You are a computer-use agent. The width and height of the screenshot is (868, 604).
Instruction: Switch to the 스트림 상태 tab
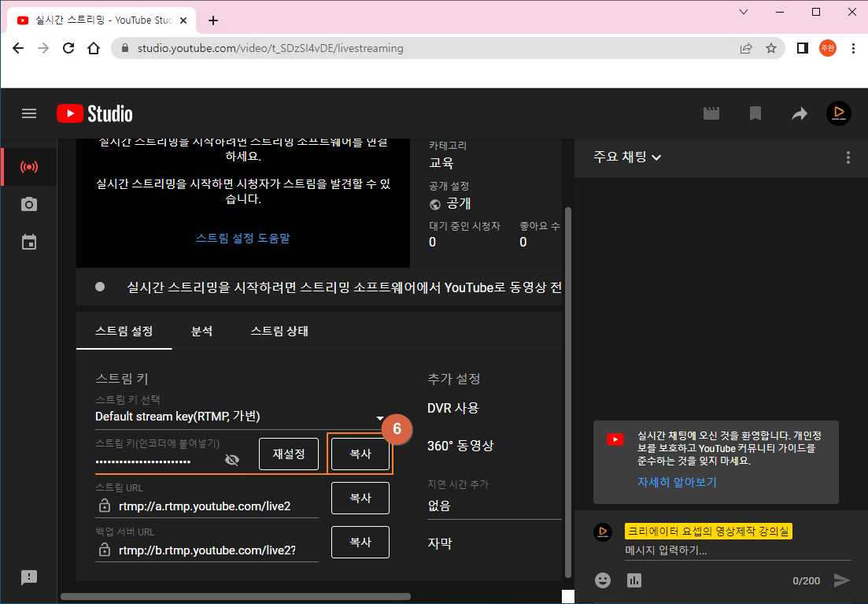pyautogui.click(x=279, y=331)
